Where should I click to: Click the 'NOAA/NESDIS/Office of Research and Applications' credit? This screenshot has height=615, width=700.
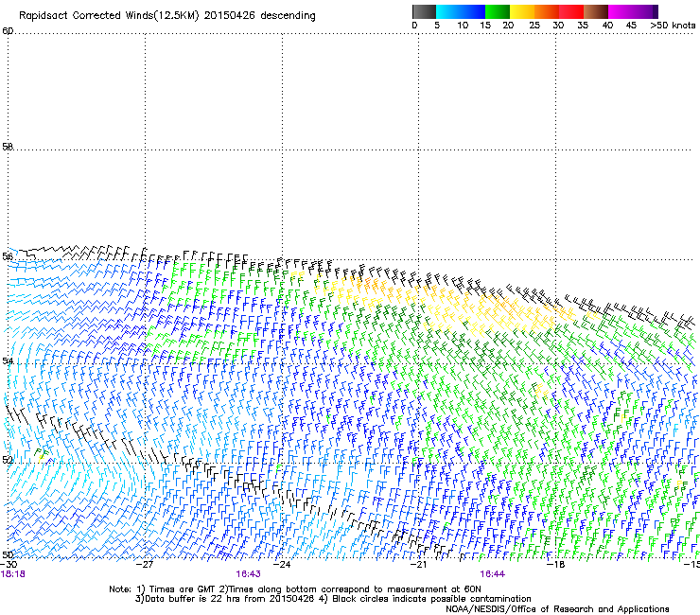(x=557, y=609)
